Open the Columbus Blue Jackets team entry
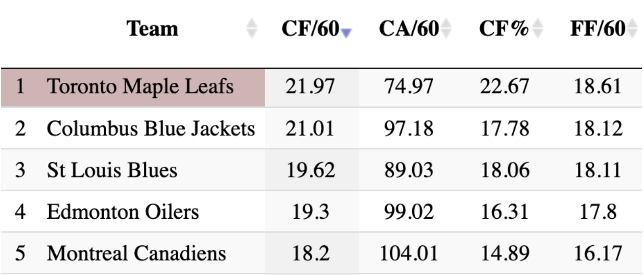The width and height of the screenshot is (644, 275). pyautogui.click(x=151, y=129)
